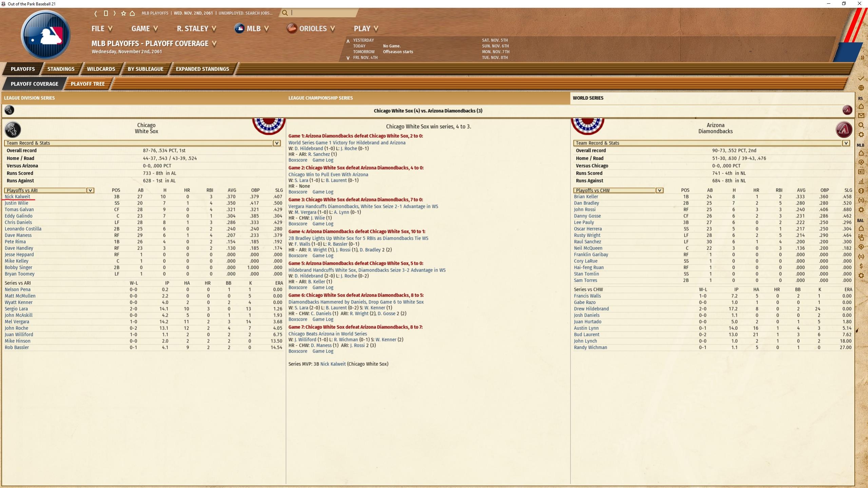
Task: Select League Championship Series header
Action: [321, 98]
